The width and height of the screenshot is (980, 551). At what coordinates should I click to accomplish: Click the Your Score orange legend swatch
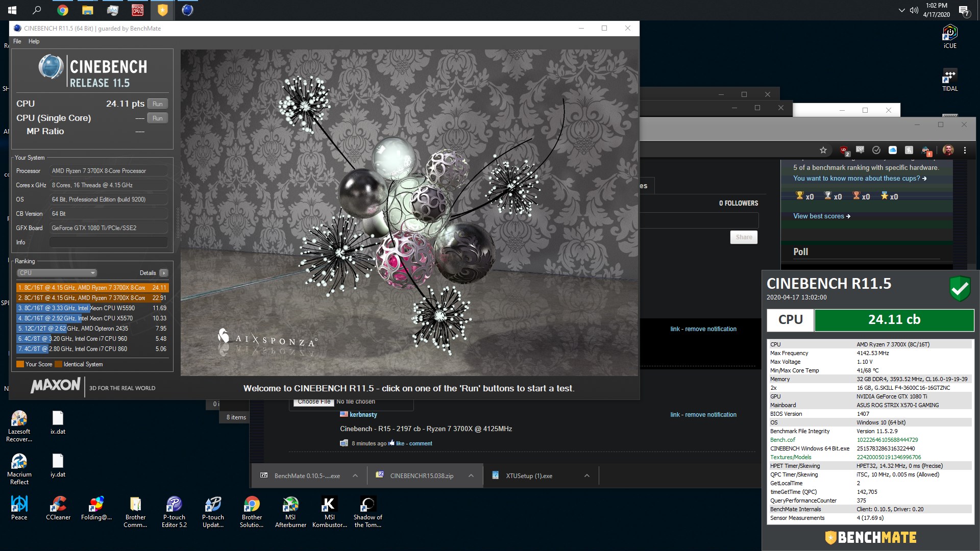coord(20,364)
